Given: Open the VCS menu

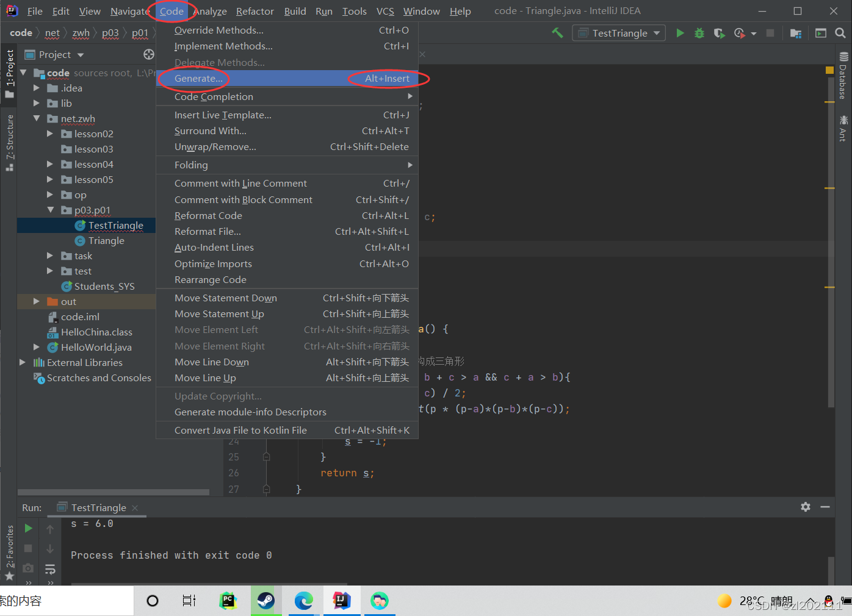Looking at the screenshot, I should [x=385, y=11].
